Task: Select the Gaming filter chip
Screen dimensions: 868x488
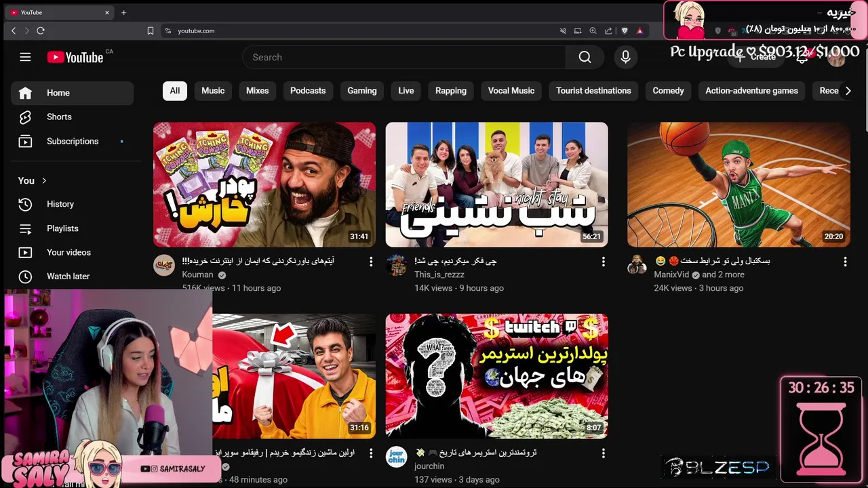Action: coord(362,91)
